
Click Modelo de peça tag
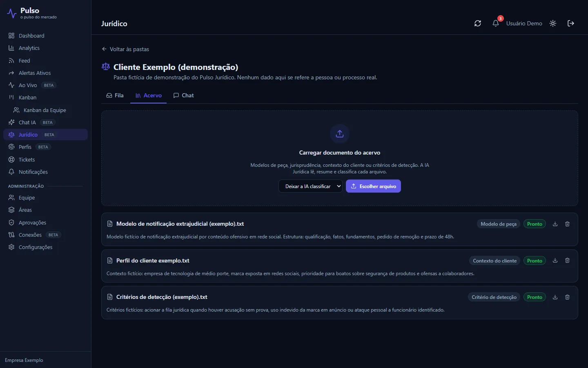(x=498, y=224)
